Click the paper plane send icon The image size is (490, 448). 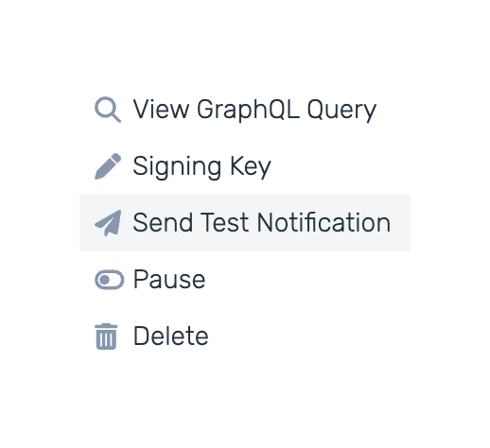[x=108, y=223]
